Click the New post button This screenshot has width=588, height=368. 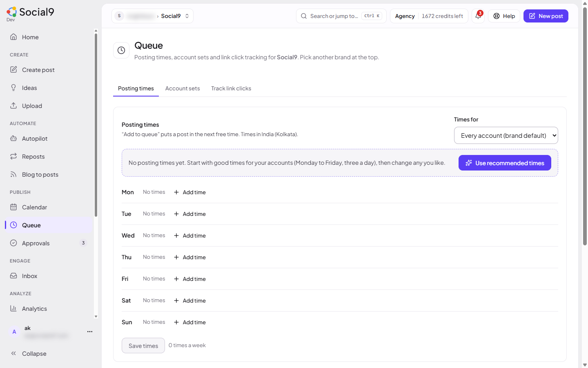tap(546, 16)
